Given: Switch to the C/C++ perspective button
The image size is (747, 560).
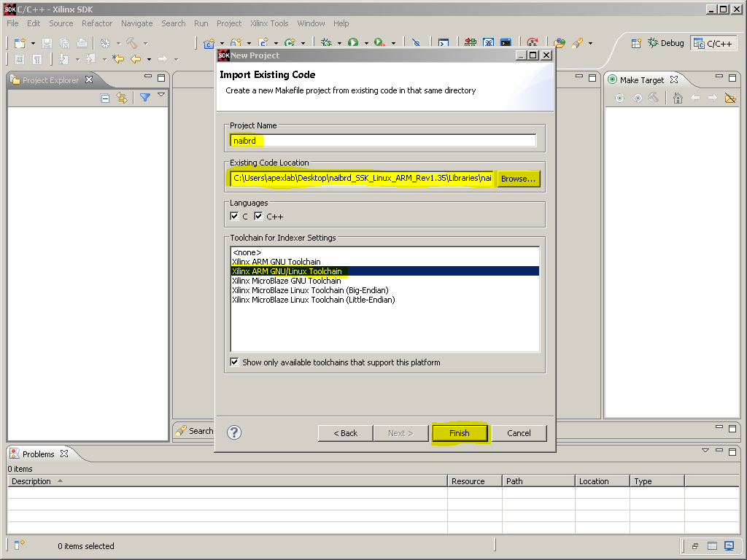Looking at the screenshot, I should pyautogui.click(x=713, y=43).
